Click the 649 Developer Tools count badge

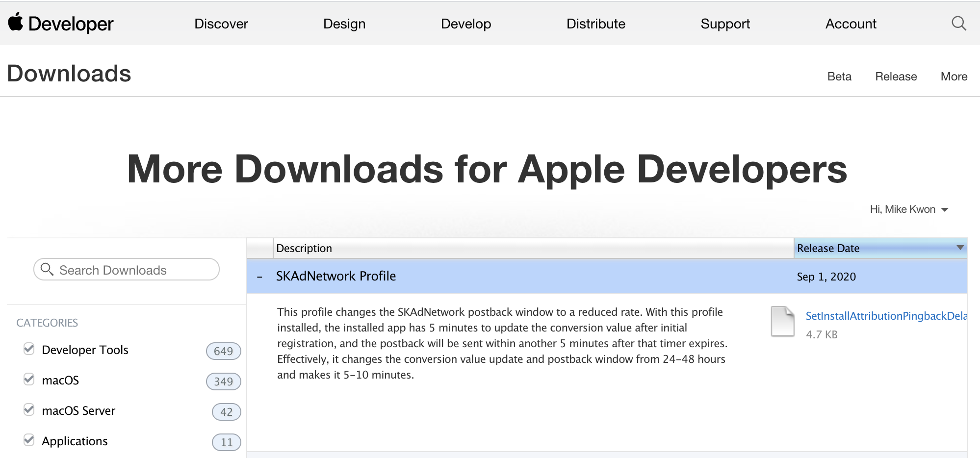pyautogui.click(x=224, y=351)
